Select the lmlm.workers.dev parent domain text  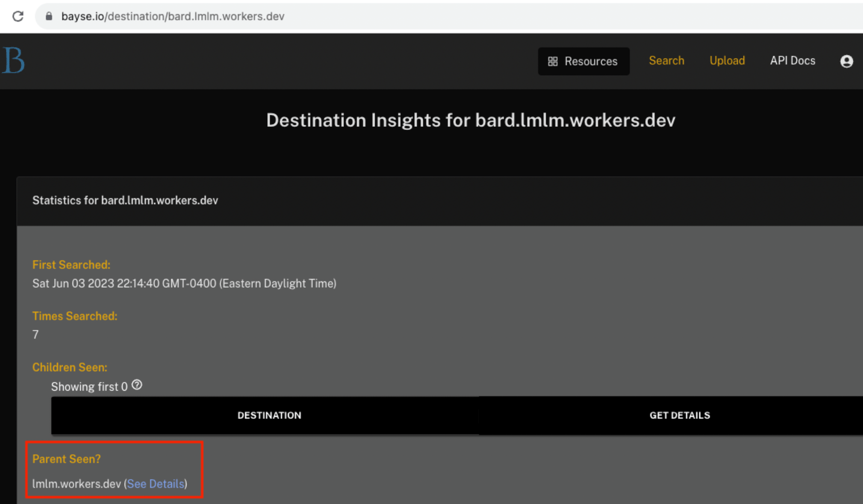pyautogui.click(x=77, y=484)
